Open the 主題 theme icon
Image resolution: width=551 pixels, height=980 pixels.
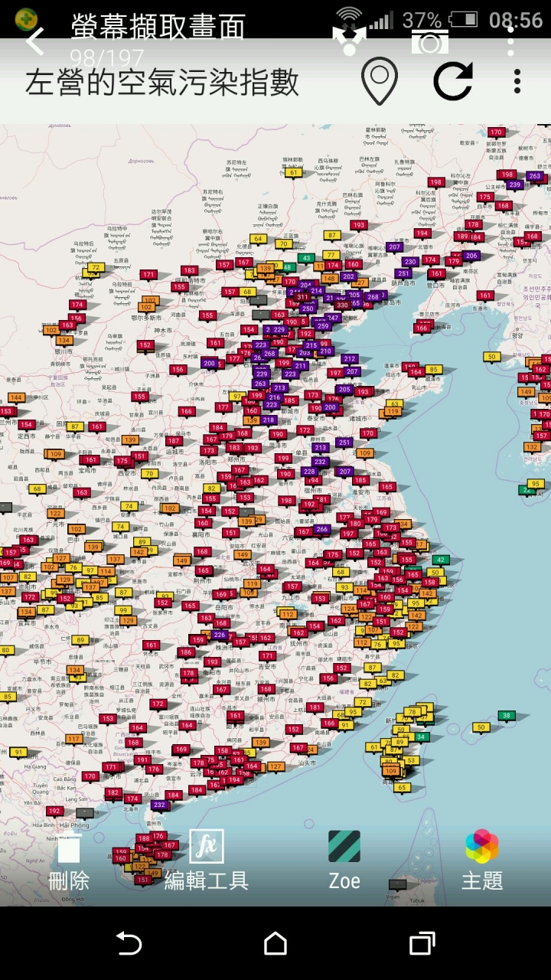tap(482, 861)
